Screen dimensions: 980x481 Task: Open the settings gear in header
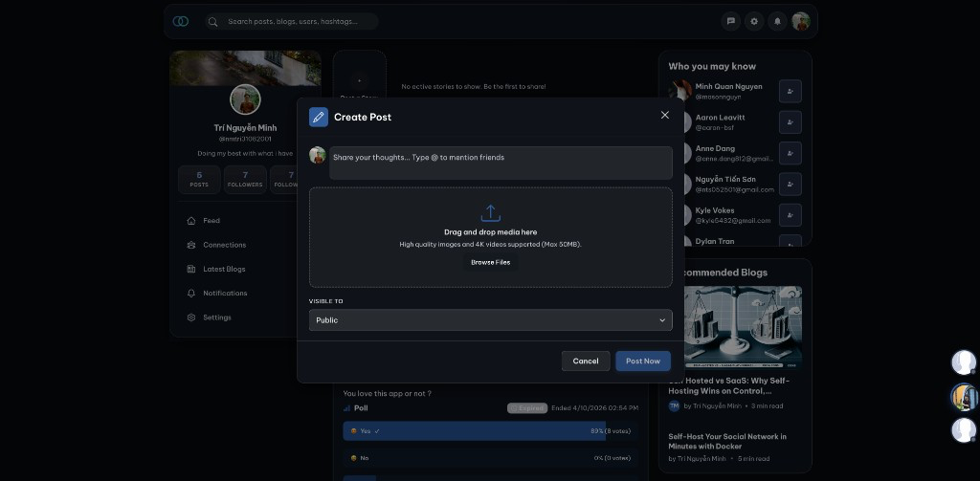(754, 21)
